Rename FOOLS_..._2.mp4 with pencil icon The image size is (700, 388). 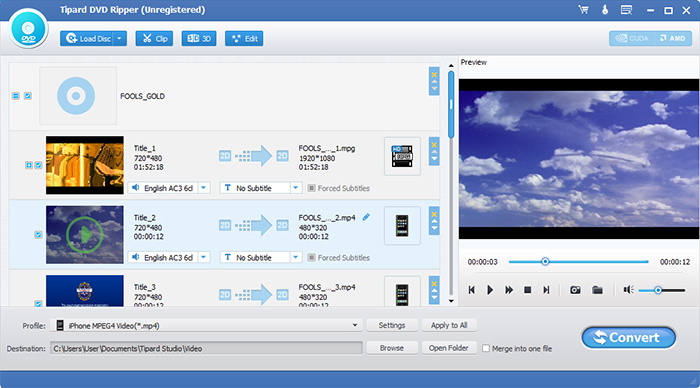click(366, 217)
